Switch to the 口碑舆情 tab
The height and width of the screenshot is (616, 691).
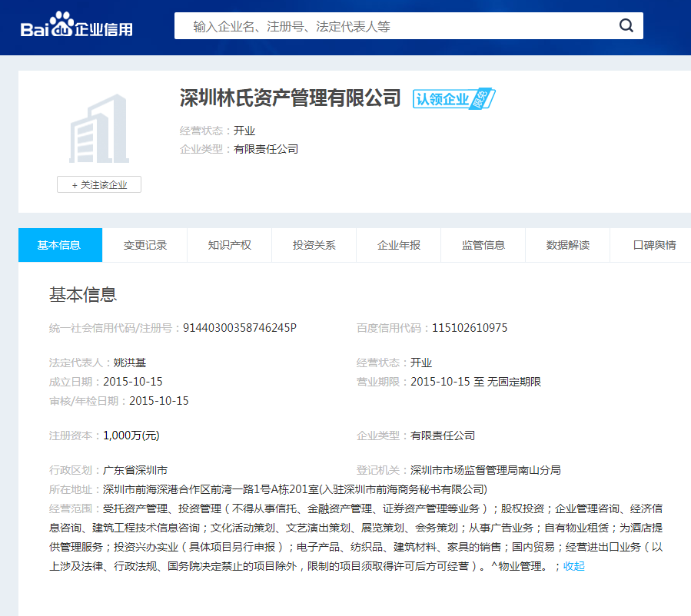point(654,245)
